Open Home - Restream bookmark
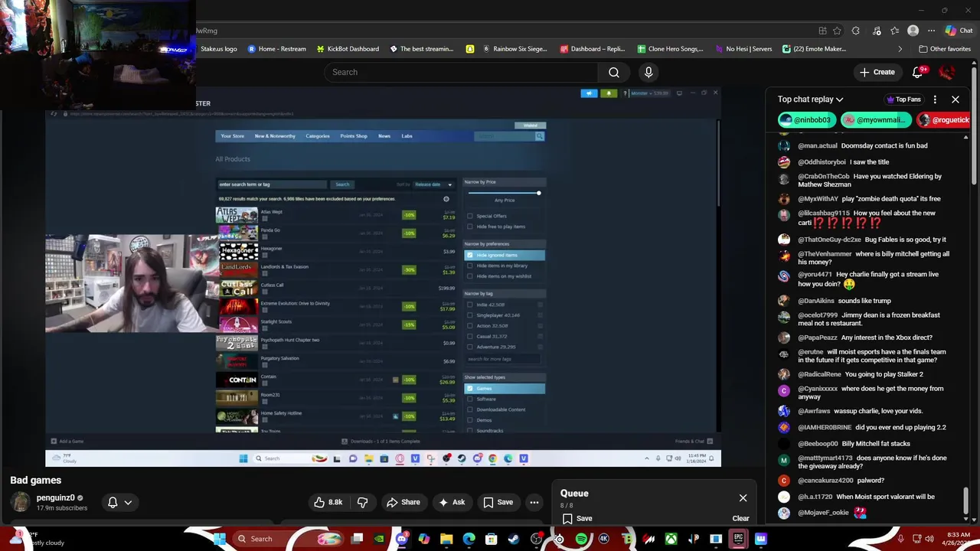The image size is (980, 551). (276, 49)
